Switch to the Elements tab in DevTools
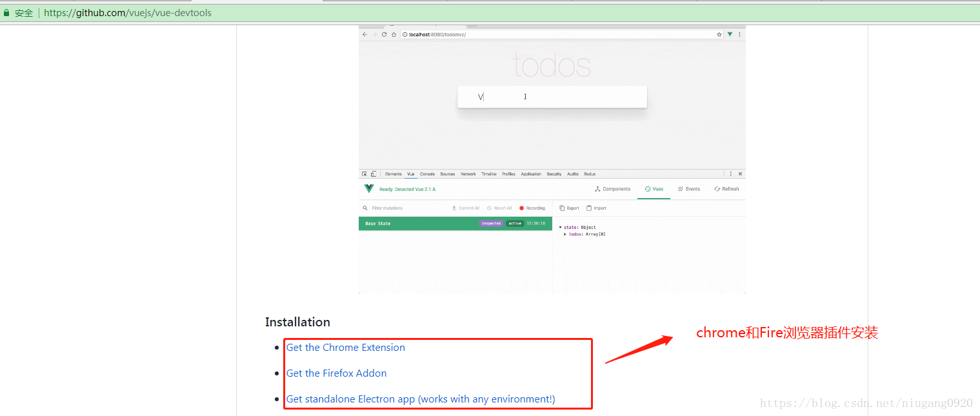The width and height of the screenshot is (980, 416). (x=394, y=174)
